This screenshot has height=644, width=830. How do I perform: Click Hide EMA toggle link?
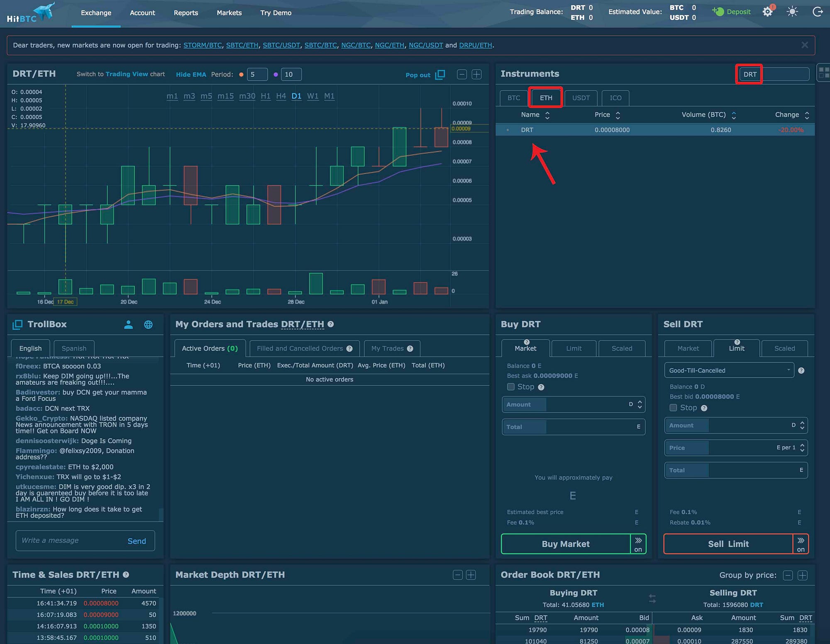[191, 75]
